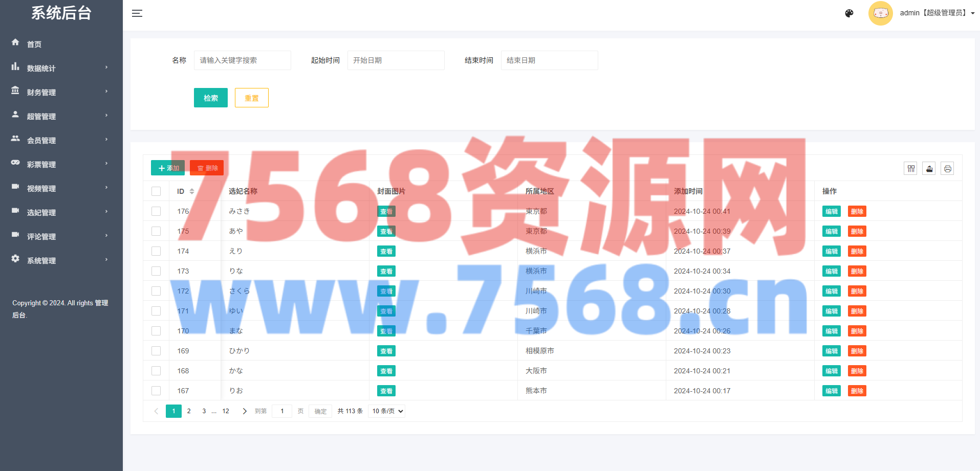The height and width of the screenshot is (471, 980).
Task: Click the table export icon
Action: pyautogui.click(x=929, y=168)
